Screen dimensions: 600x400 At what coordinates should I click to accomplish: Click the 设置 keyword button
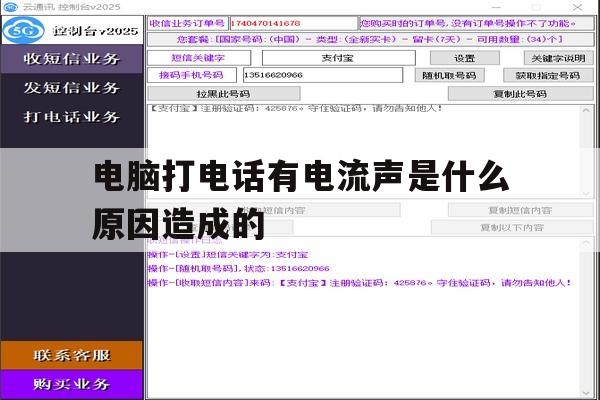(x=465, y=58)
